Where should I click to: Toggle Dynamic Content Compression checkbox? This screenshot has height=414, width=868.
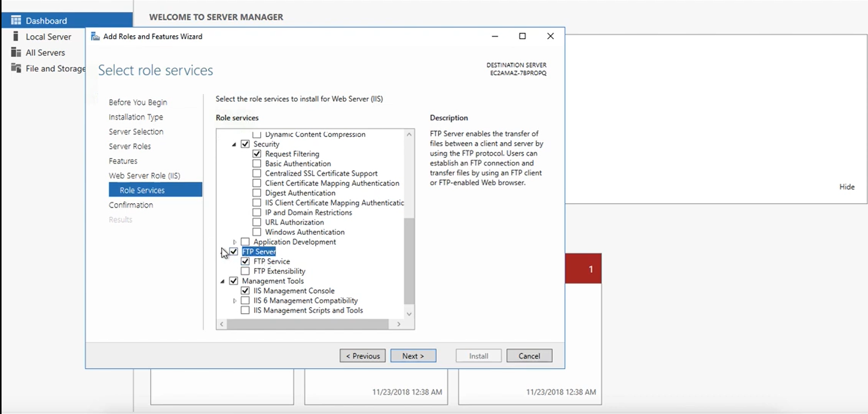point(257,134)
